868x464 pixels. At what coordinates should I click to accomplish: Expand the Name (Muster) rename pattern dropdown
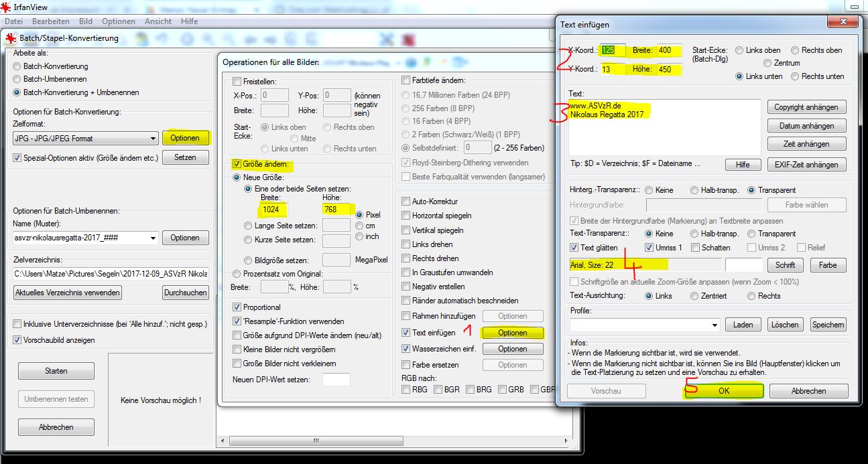click(152, 238)
